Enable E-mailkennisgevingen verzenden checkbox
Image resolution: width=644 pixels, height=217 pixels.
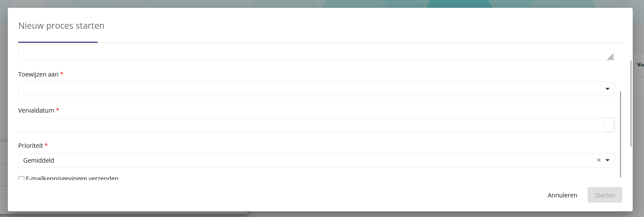coord(21,179)
